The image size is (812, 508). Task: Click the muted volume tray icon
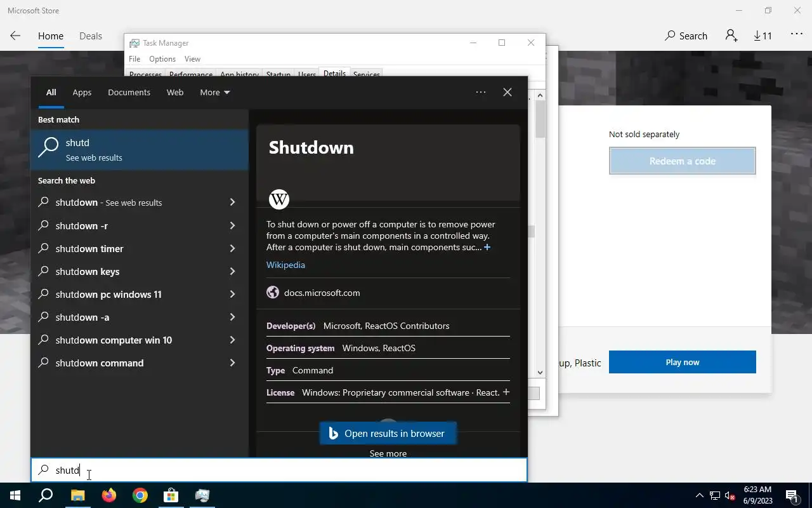point(730,495)
